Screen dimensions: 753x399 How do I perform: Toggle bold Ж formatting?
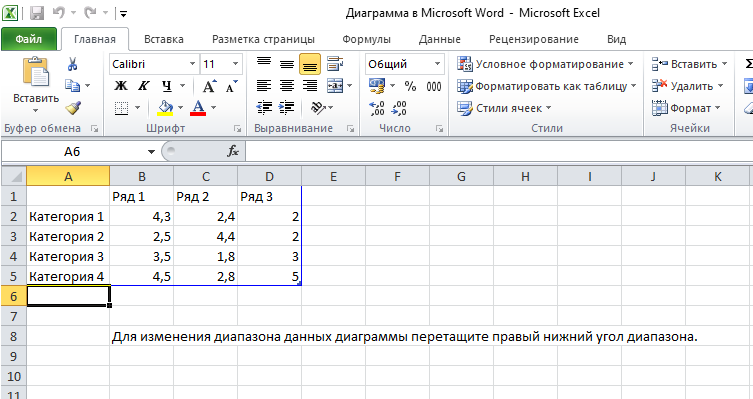(x=121, y=86)
